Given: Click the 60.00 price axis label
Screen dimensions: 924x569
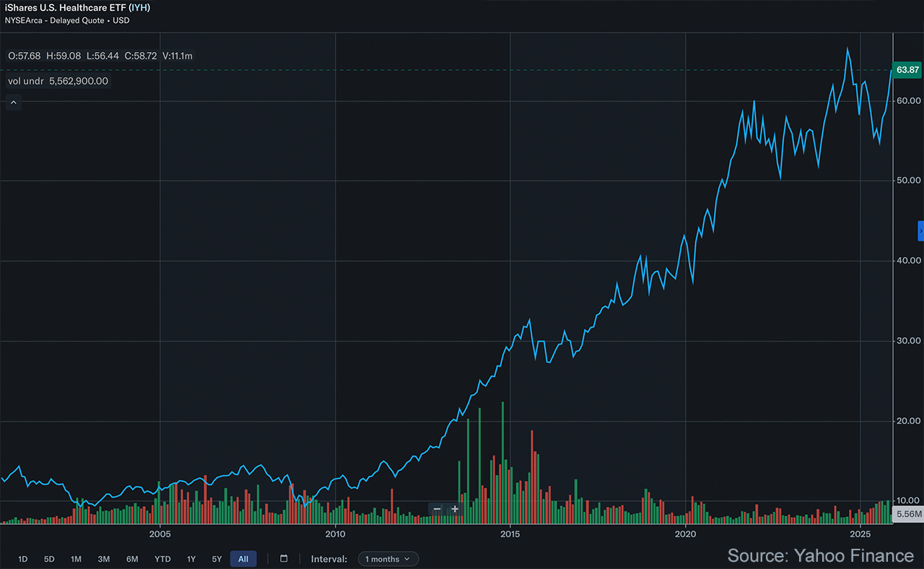Looking at the screenshot, I should pos(908,101).
